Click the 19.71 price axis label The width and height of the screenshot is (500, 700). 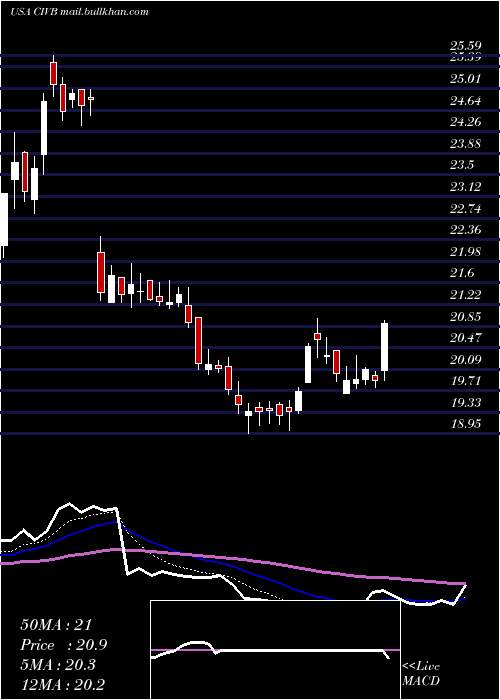tap(466, 381)
